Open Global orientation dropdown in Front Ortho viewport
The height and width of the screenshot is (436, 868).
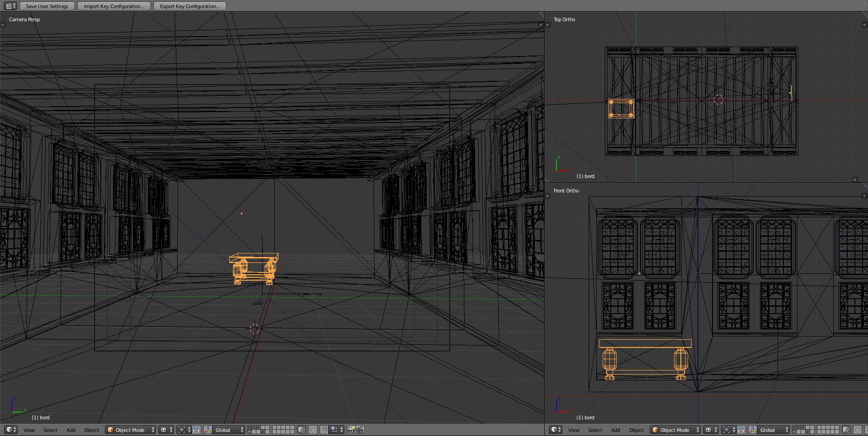click(774, 430)
